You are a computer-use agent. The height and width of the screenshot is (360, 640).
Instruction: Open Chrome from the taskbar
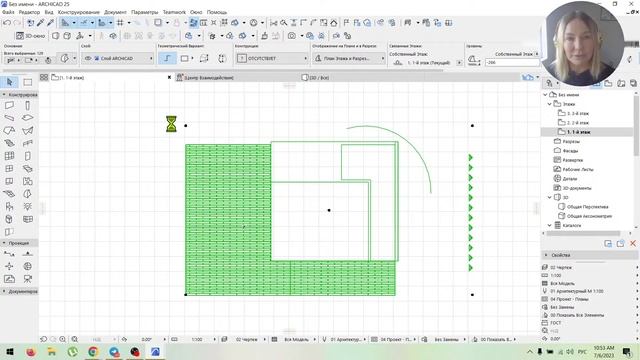tap(93, 351)
